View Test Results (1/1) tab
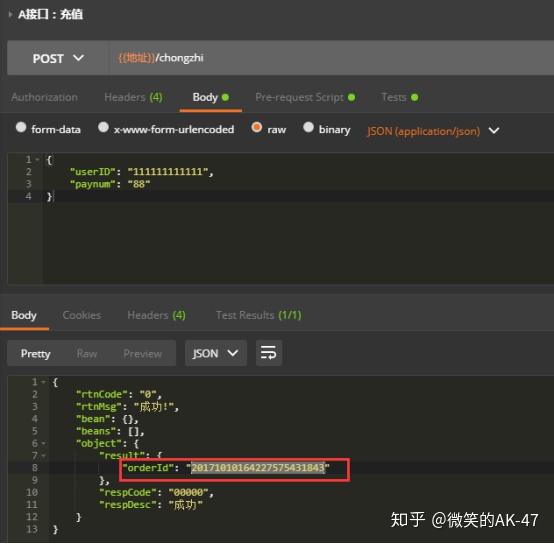This screenshot has width=554, height=544. click(259, 315)
